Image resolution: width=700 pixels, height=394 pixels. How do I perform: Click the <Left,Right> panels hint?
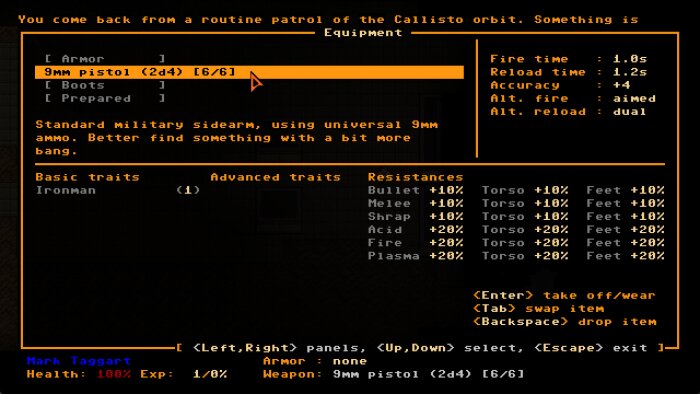tap(279, 348)
